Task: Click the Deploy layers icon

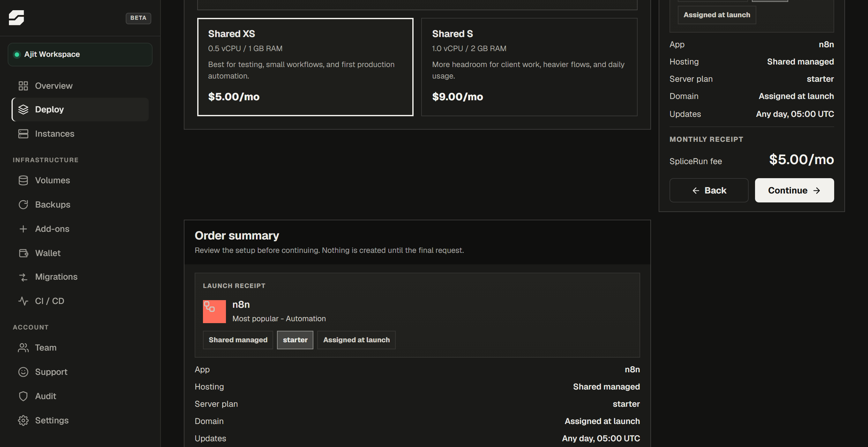Action: coord(23,109)
